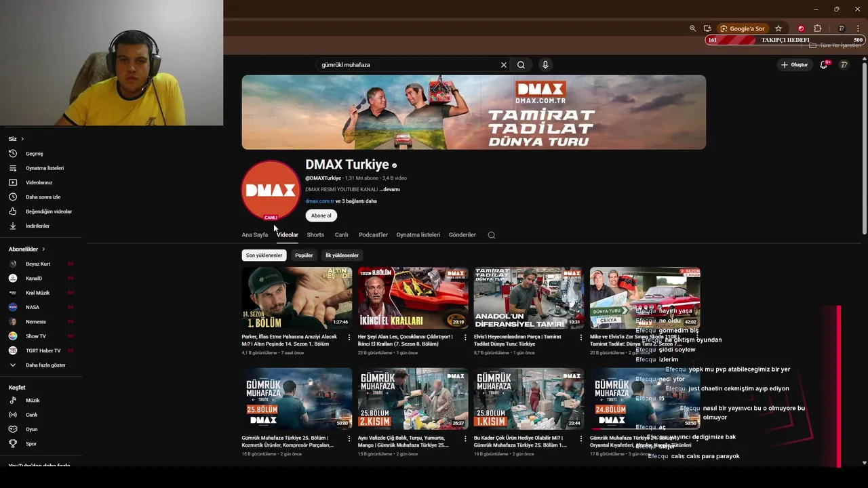Filter by Popüler chip
The width and height of the screenshot is (868, 488).
tap(304, 256)
